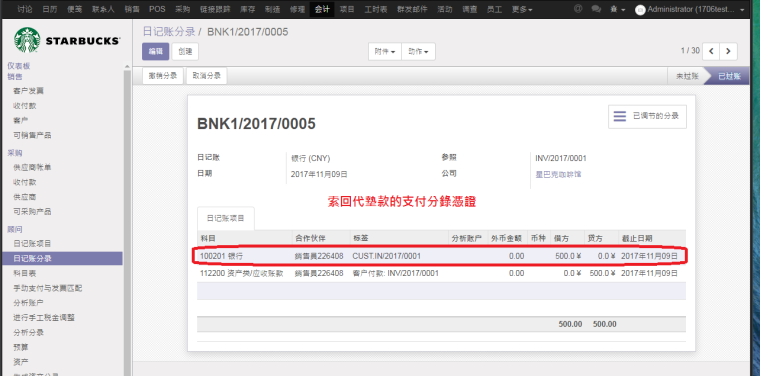Open 收付款 under the 采购 section

(x=25, y=182)
